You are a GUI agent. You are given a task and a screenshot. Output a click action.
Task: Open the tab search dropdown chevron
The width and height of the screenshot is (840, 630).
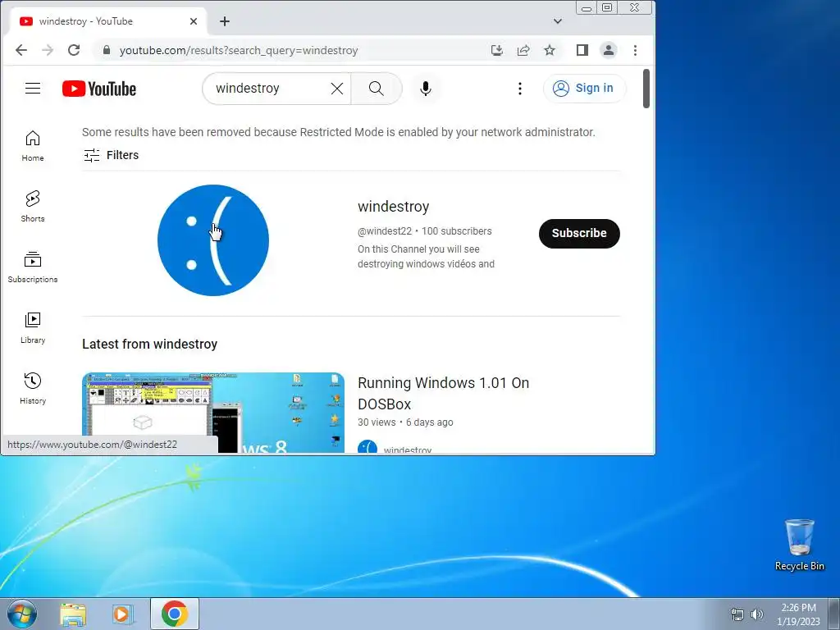[558, 21]
